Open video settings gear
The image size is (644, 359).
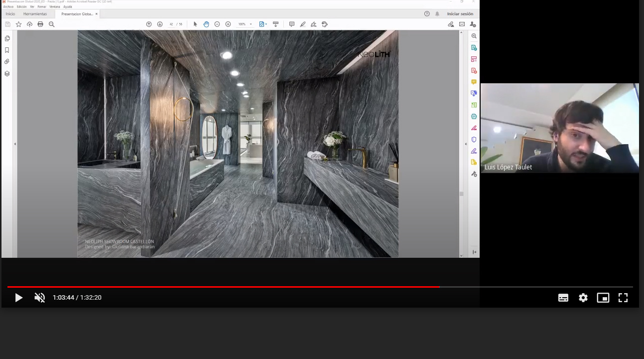coord(583,298)
